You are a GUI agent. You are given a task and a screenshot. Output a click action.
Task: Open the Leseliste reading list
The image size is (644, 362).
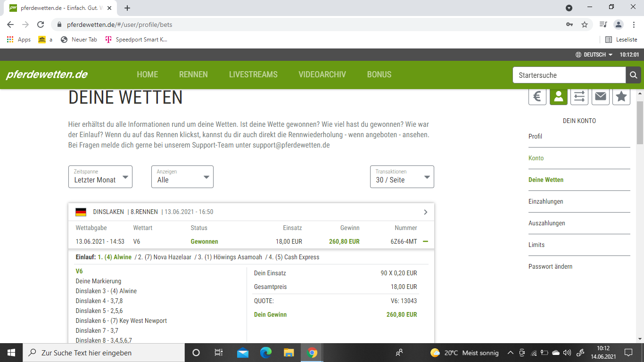(621, 40)
